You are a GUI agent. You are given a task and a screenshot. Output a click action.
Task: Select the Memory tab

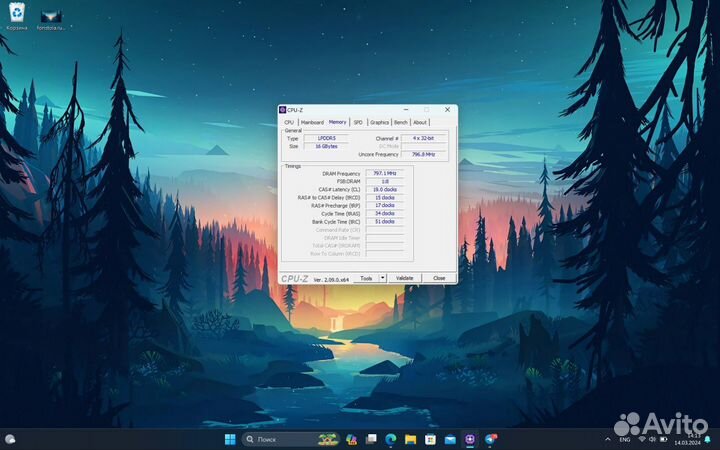(338, 122)
